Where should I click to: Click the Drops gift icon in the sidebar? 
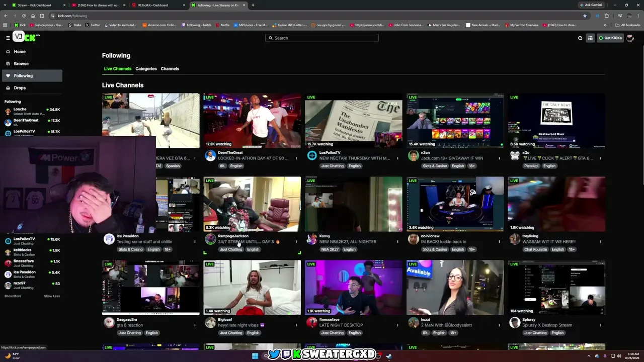[x=8, y=87]
